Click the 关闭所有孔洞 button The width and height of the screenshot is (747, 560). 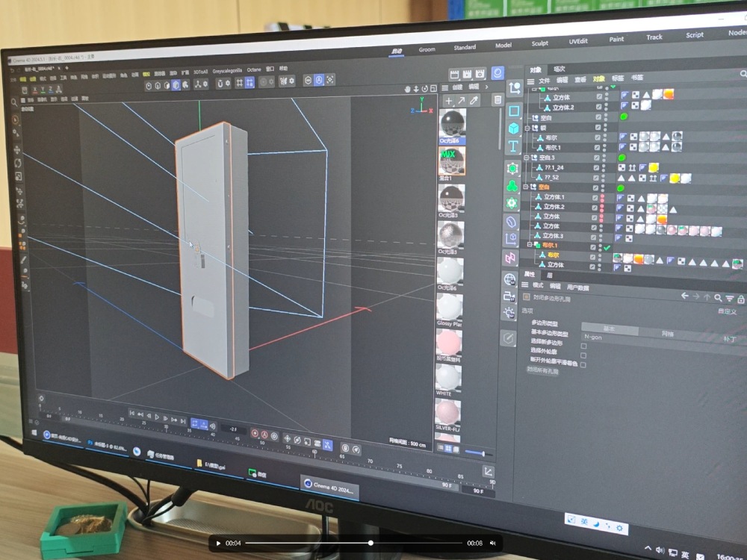(542, 370)
